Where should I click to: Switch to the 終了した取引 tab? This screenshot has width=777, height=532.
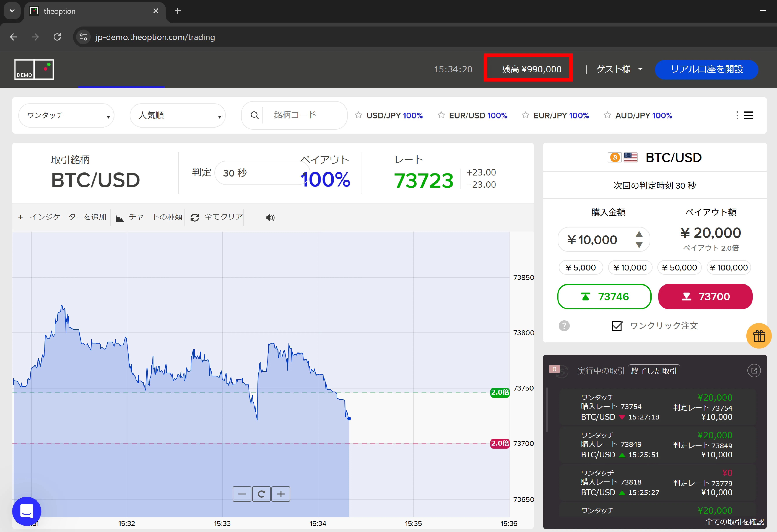[654, 371]
